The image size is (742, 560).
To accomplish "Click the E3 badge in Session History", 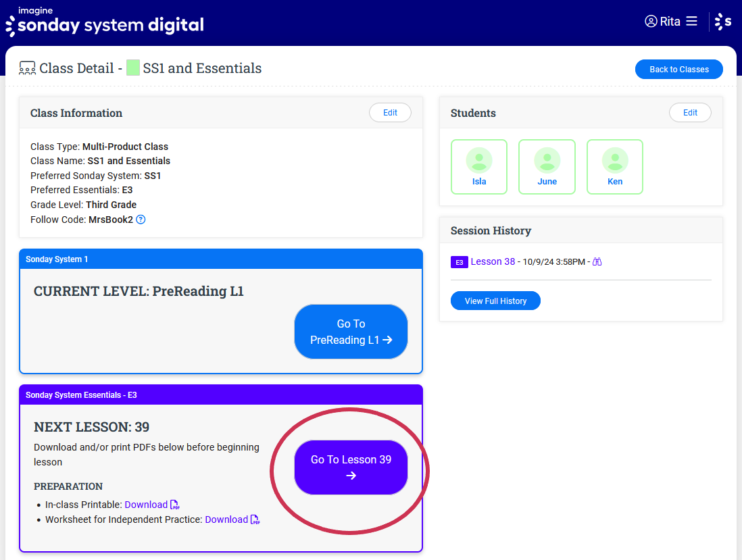I will pyautogui.click(x=459, y=262).
